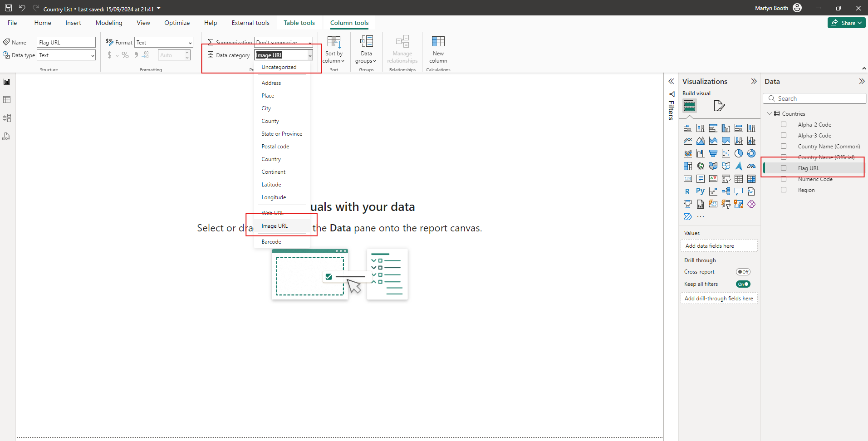The width and height of the screenshot is (868, 441).
Task: Select the Python visual icon
Action: (x=701, y=191)
